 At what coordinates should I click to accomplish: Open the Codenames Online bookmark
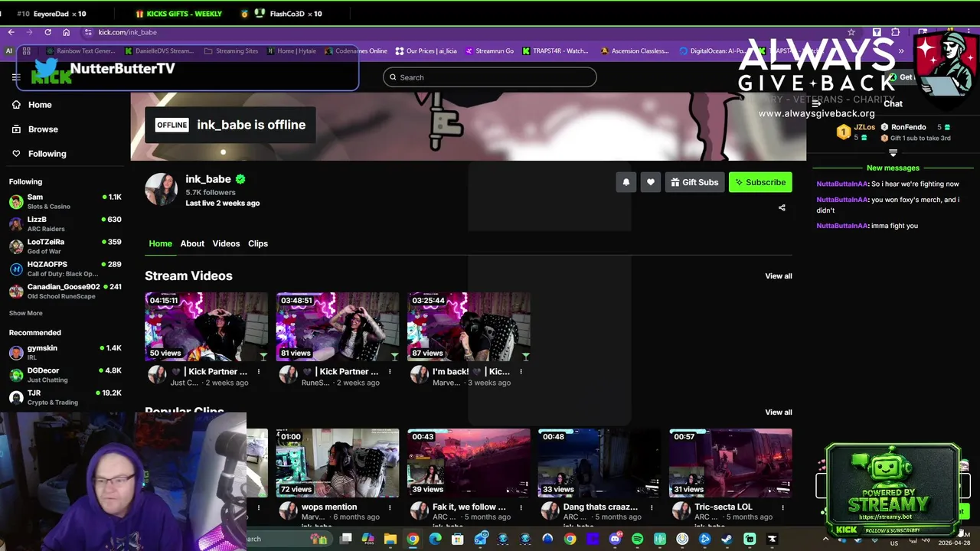coord(356,51)
